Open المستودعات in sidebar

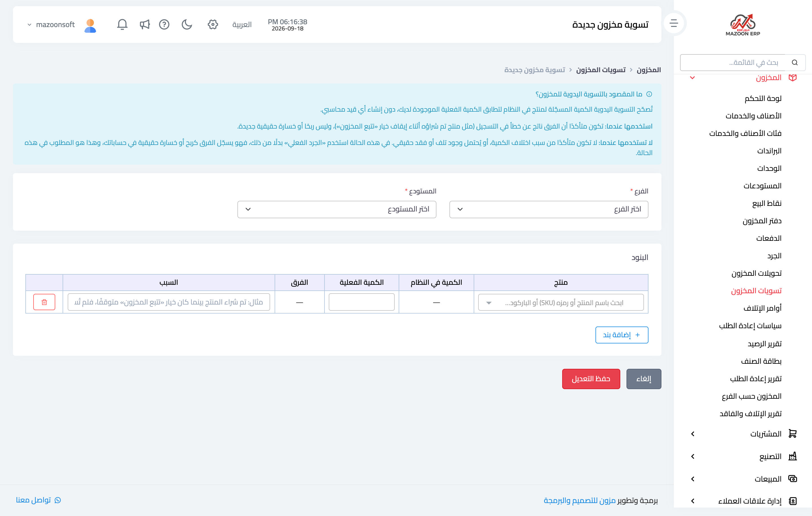(x=762, y=186)
